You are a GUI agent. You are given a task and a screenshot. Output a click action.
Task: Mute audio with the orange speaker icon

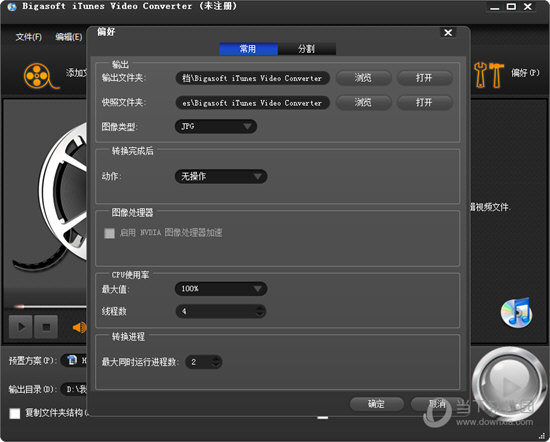tap(80, 327)
